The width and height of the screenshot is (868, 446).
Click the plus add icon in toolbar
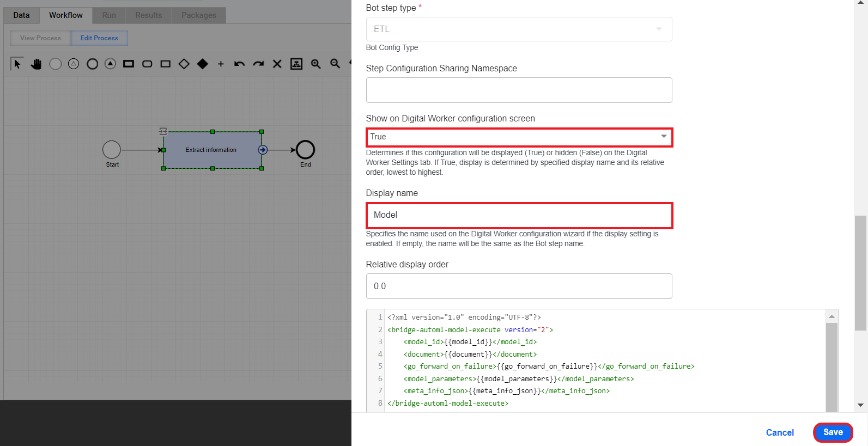coord(221,64)
